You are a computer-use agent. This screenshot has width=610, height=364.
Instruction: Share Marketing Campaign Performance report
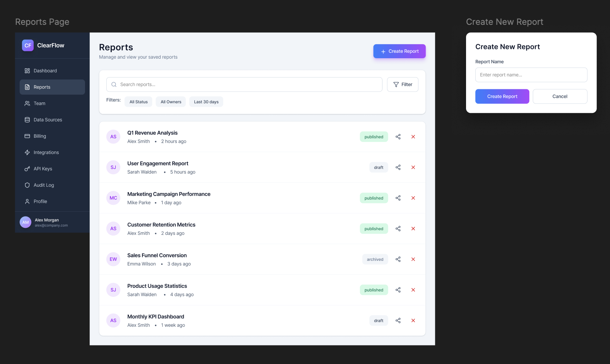tap(398, 198)
